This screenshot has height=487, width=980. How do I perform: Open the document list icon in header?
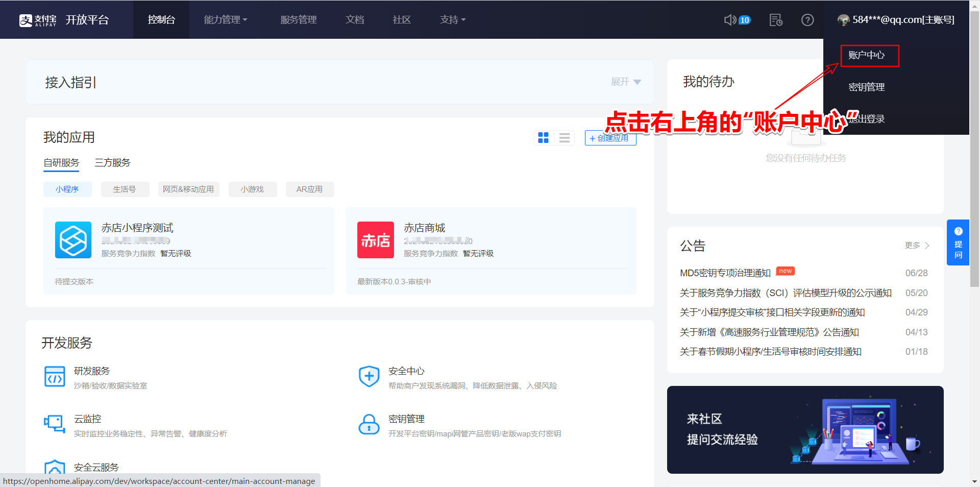click(x=776, y=20)
